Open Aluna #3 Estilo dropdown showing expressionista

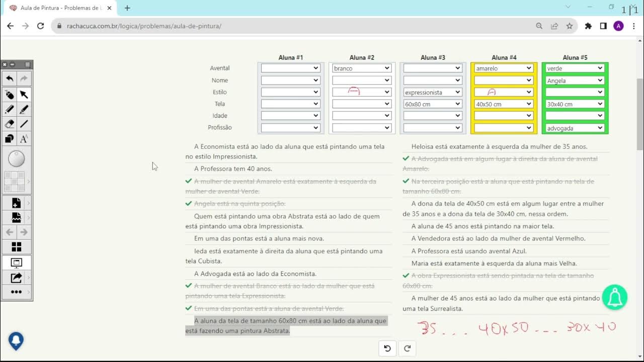click(x=433, y=92)
